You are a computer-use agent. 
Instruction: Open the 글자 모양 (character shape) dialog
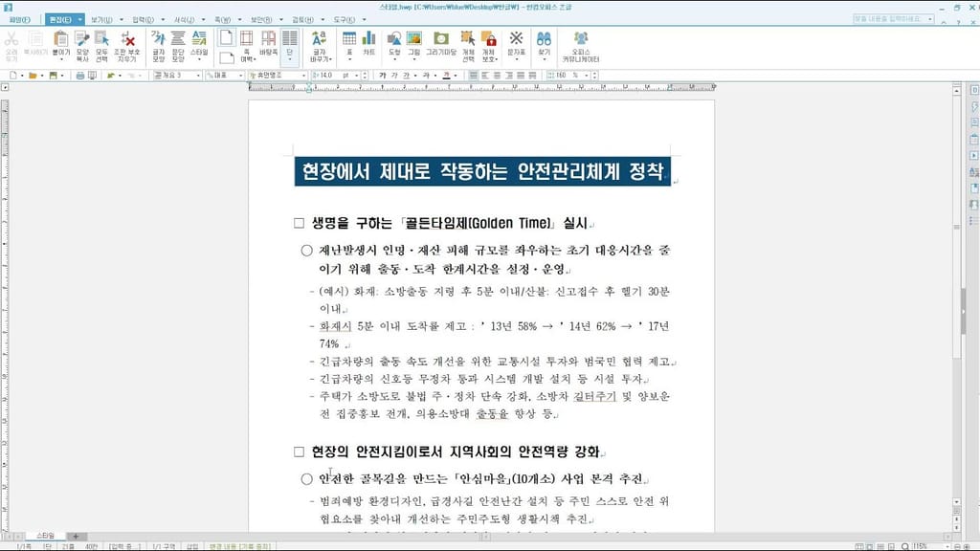pyautogui.click(x=159, y=46)
